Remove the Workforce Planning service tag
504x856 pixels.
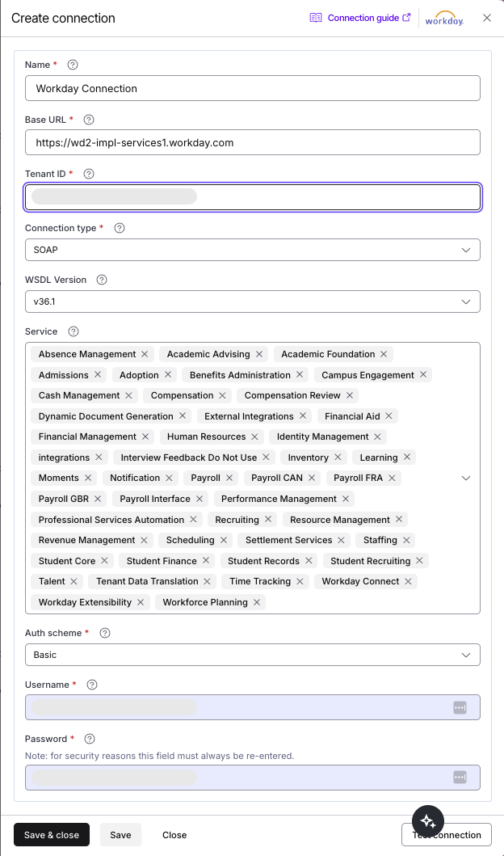256,602
